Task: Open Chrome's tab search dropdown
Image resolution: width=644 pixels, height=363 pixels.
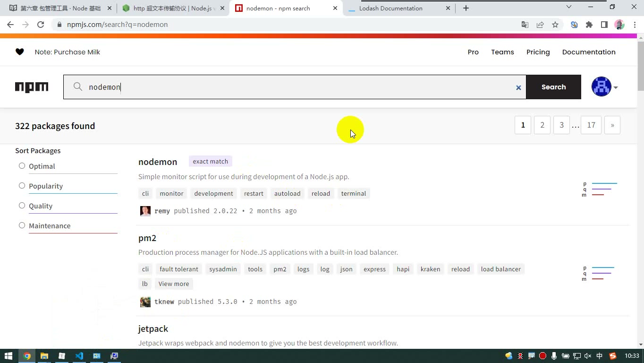Action: pos(569,7)
